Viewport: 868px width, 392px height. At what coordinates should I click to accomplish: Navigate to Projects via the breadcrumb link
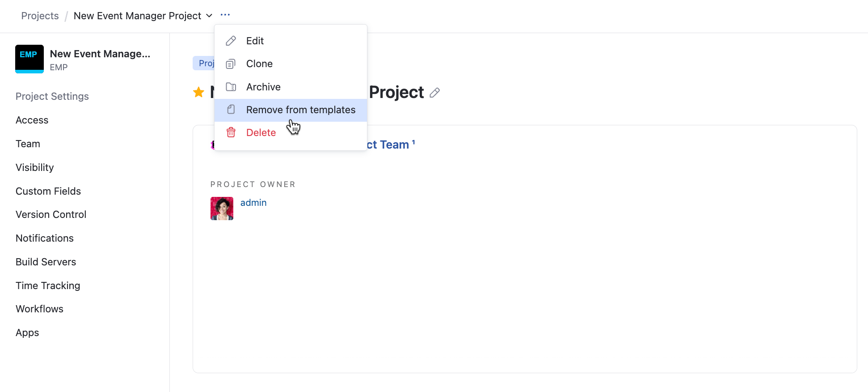tap(40, 15)
